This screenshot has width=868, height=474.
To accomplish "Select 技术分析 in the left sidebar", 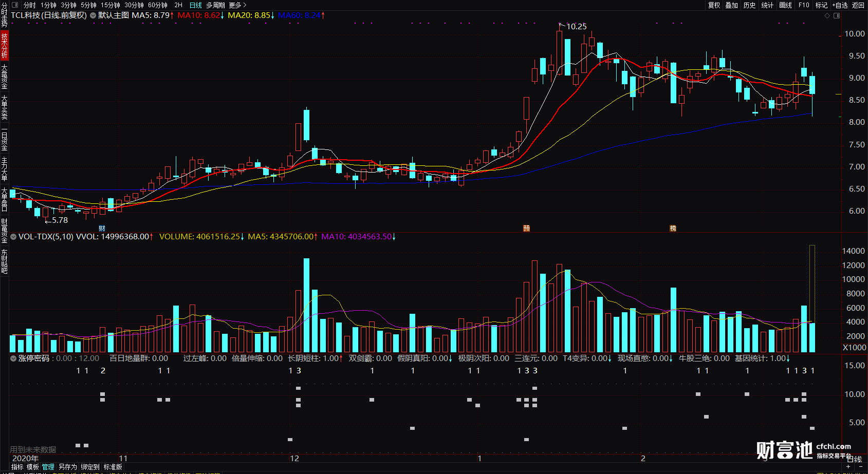I will (4, 45).
